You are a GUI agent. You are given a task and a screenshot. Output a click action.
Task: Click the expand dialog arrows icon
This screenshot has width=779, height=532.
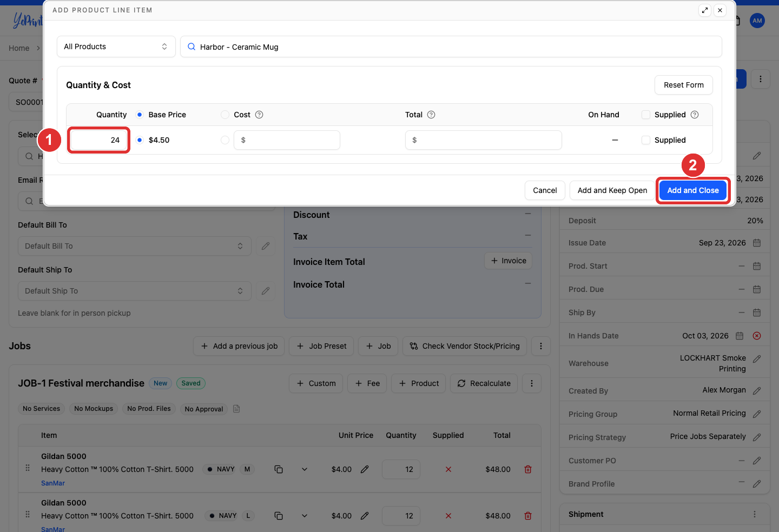705,10
